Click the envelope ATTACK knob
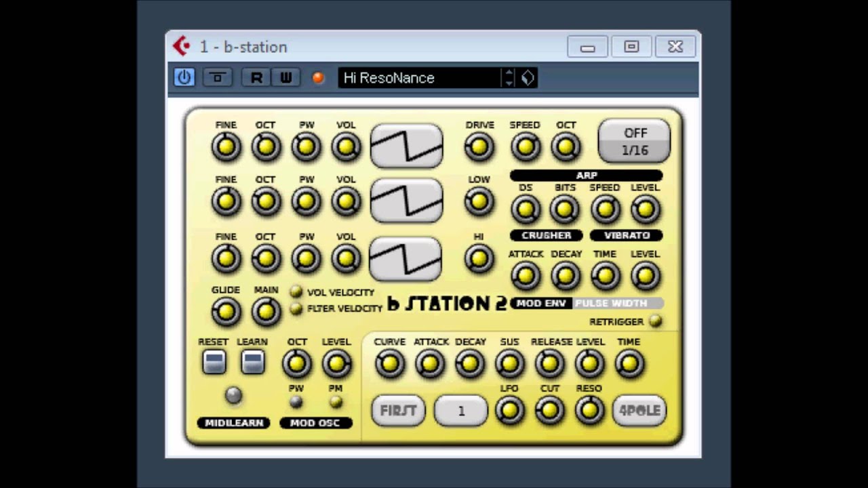 429,364
